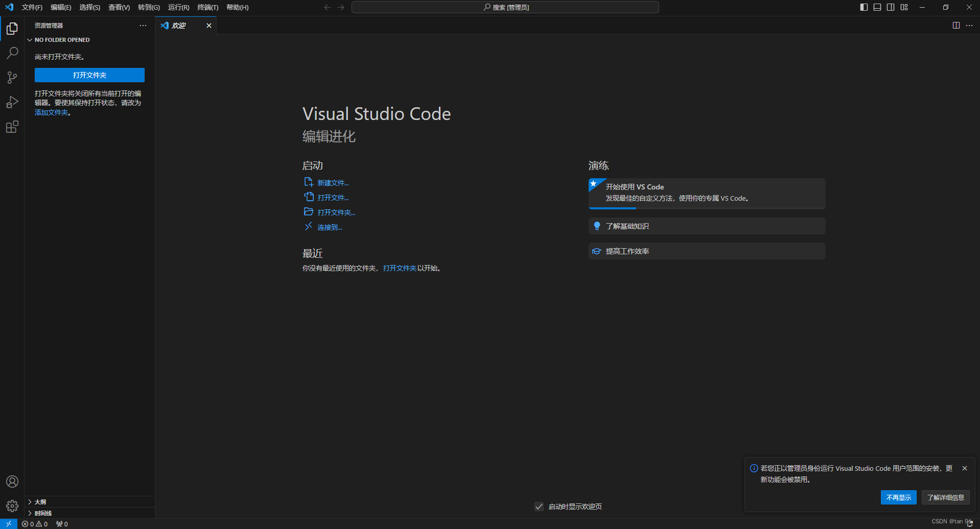Viewport: 980px width, 529px height.
Task: Open the Source Control view
Action: pos(12,78)
